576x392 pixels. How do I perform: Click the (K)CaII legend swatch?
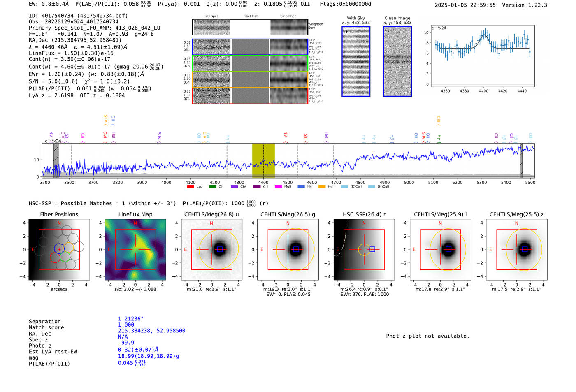344,187
